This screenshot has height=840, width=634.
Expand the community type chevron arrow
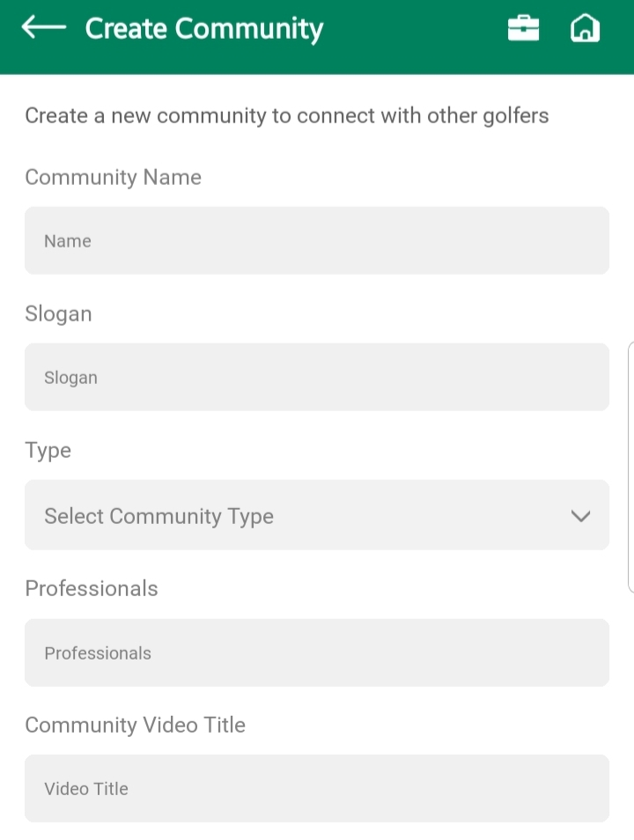580,516
